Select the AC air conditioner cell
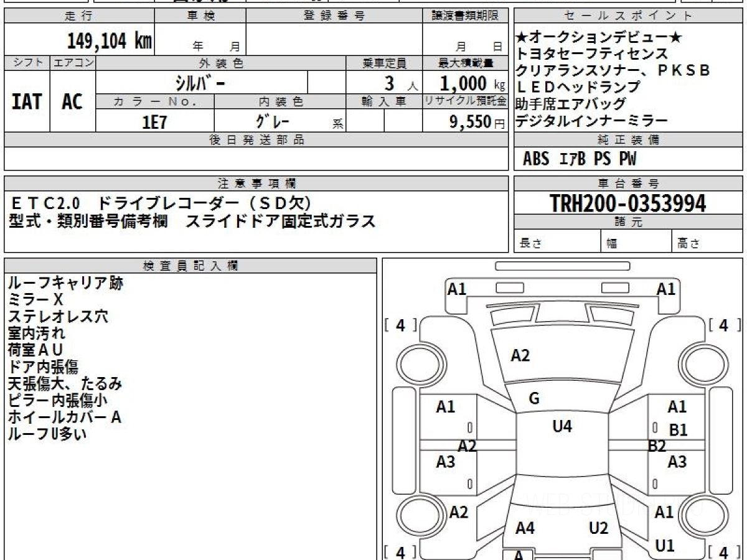The image size is (747, 560). coord(73,101)
